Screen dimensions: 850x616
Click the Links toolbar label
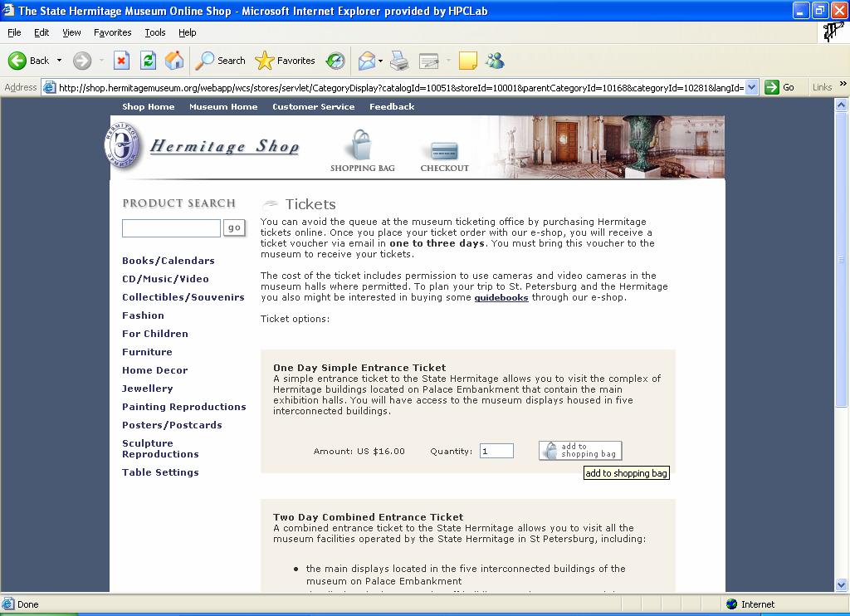pyautogui.click(x=822, y=87)
